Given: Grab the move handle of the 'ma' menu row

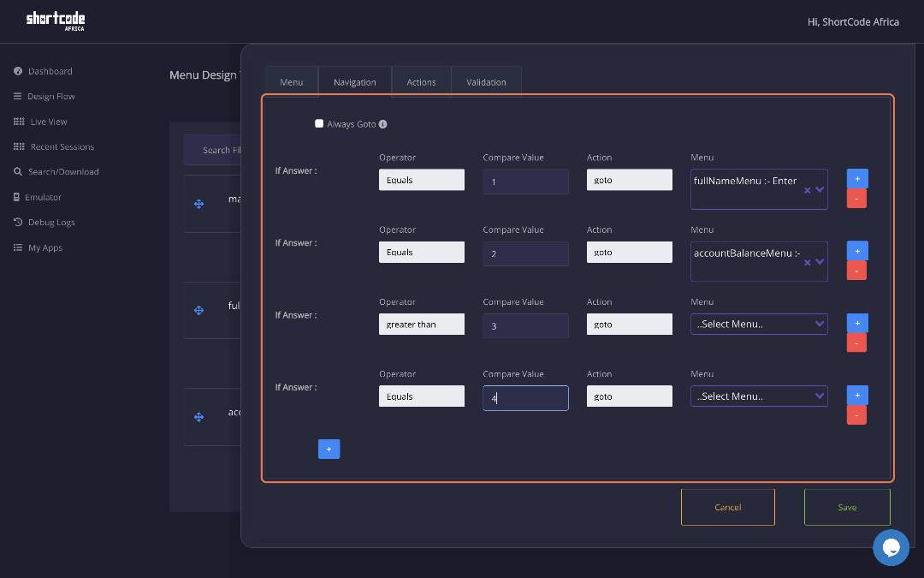Looking at the screenshot, I should tap(199, 204).
